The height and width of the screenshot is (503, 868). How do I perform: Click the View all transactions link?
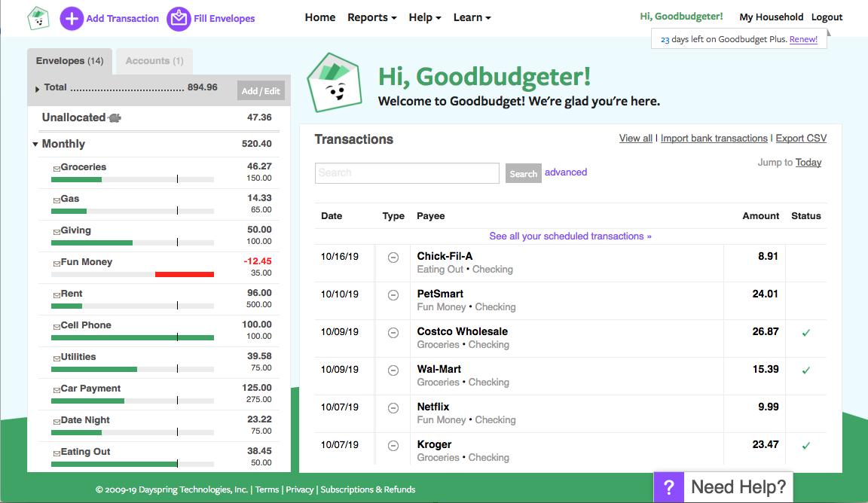635,139
